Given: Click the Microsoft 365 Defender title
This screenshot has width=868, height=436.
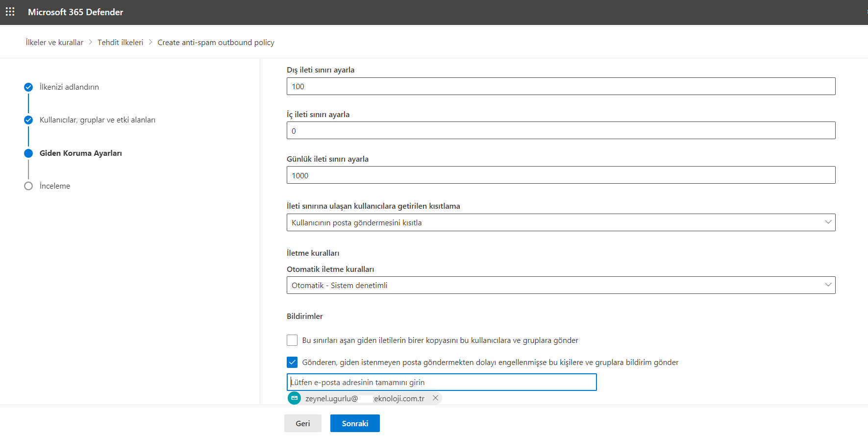Looking at the screenshot, I should coord(75,12).
